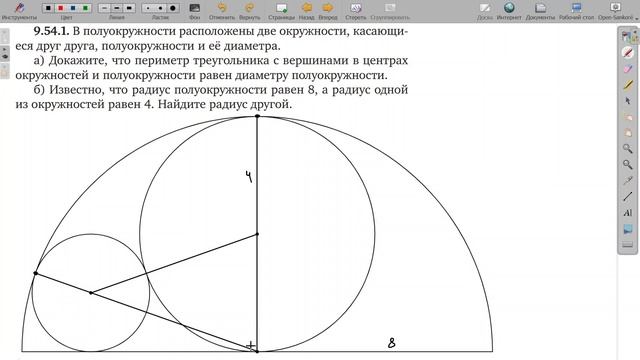The image size is (640, 360).
Task: Select the small eraser size
Action: pos(148,8)
